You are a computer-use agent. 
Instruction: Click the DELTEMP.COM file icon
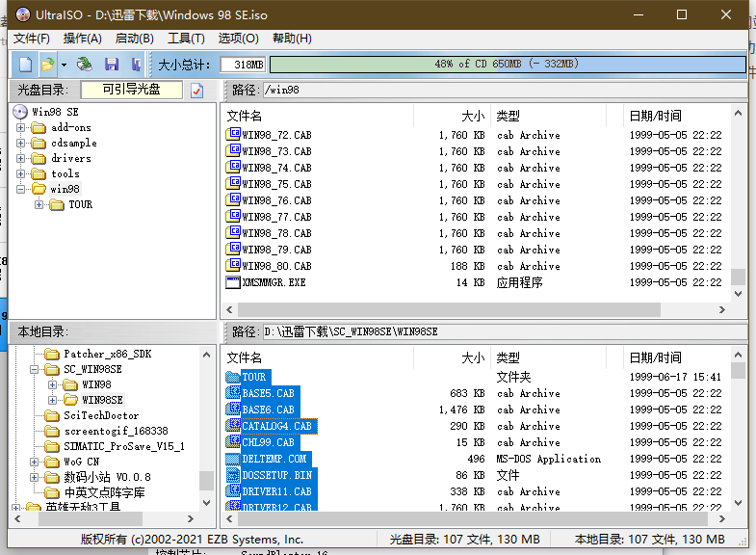pyautogui.click(x=233, y=459)
